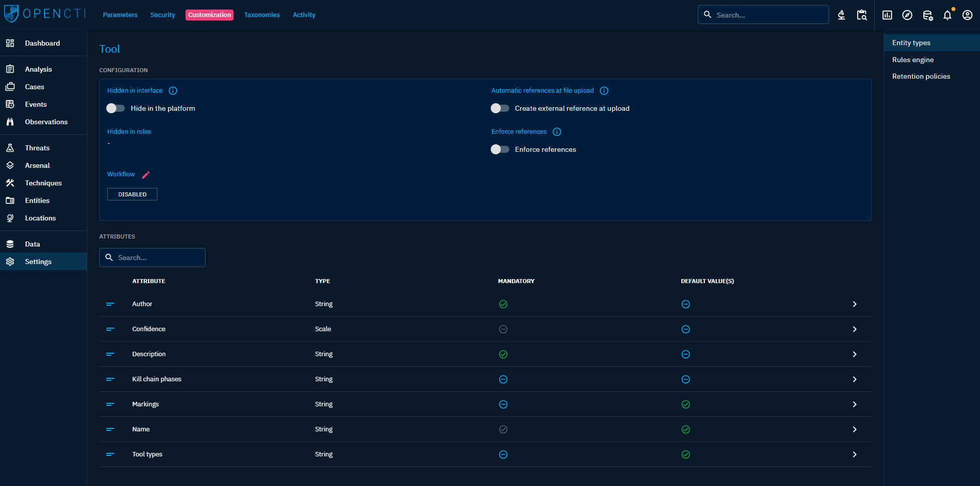Expand the Author attribute row chevron
The image size is (980, 486).
(x=855, y=304)
